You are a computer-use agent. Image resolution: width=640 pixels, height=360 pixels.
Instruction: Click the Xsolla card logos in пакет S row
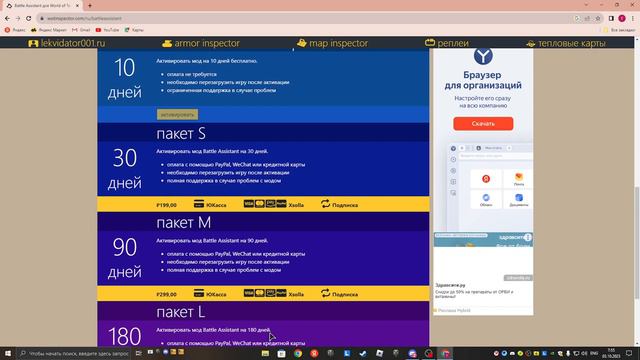tap(265, 204)
